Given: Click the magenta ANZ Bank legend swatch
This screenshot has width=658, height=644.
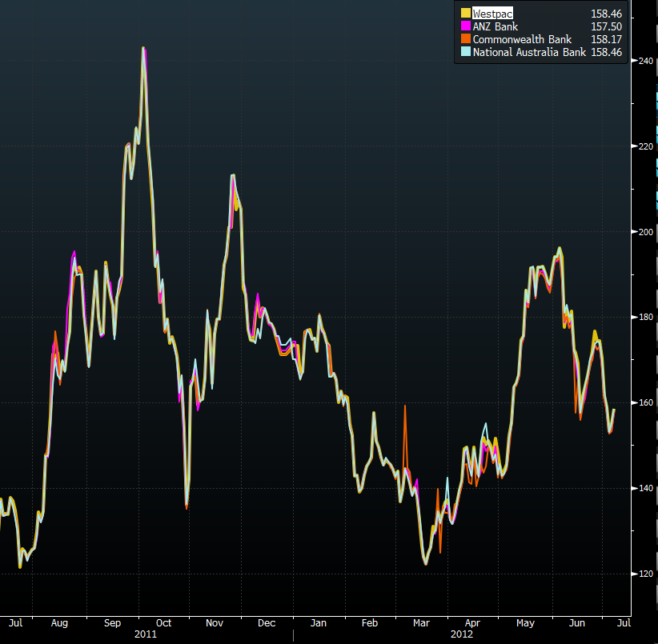Looking at the screenshot, I should coord(465,26).
